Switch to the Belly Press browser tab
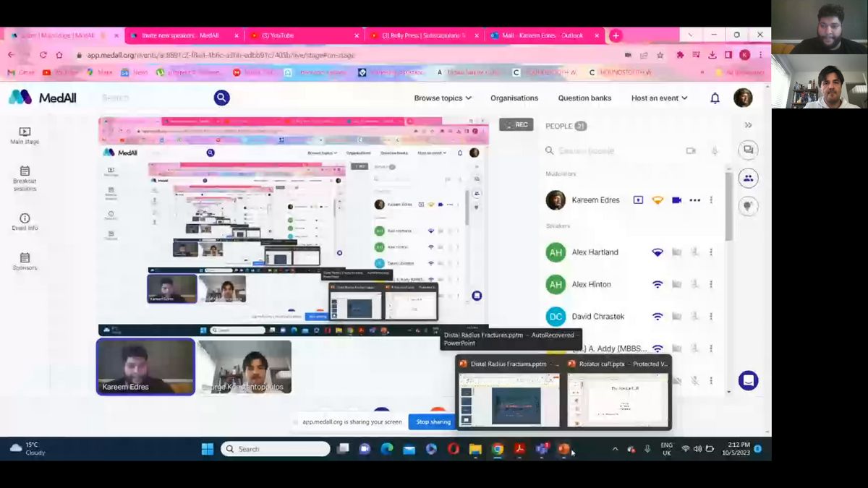Viewport: 868px width, 488px height. coord(424,35)
